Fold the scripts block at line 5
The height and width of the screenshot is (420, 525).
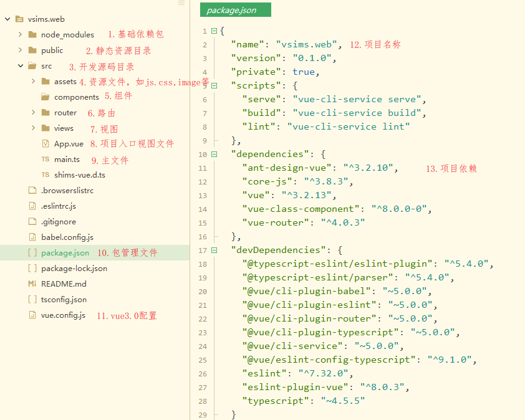click(x=214, y=85)
